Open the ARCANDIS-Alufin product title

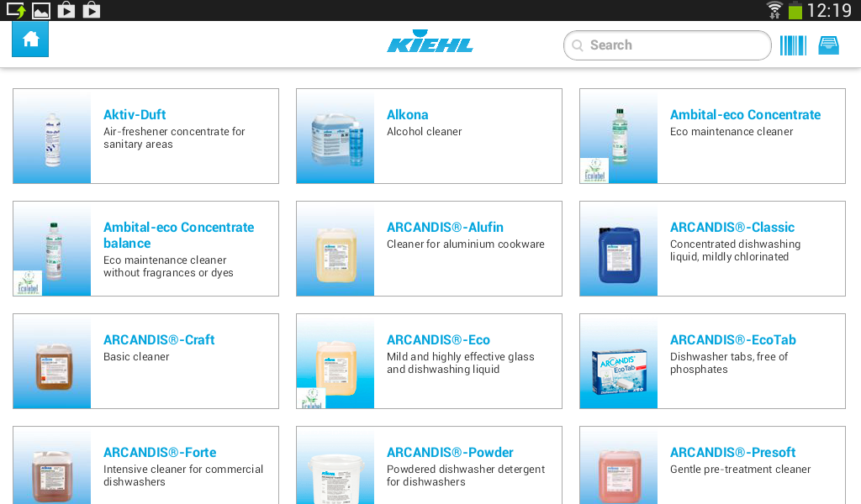point(445,227)
